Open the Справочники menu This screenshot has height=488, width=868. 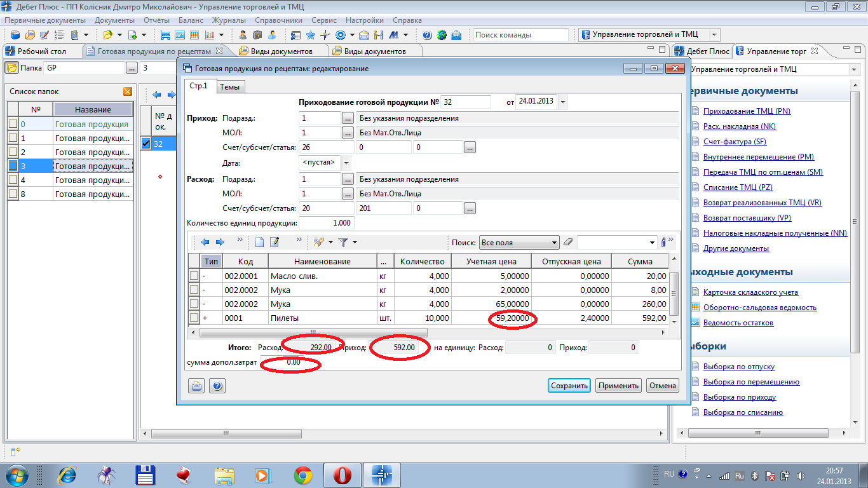pos(278,20)
